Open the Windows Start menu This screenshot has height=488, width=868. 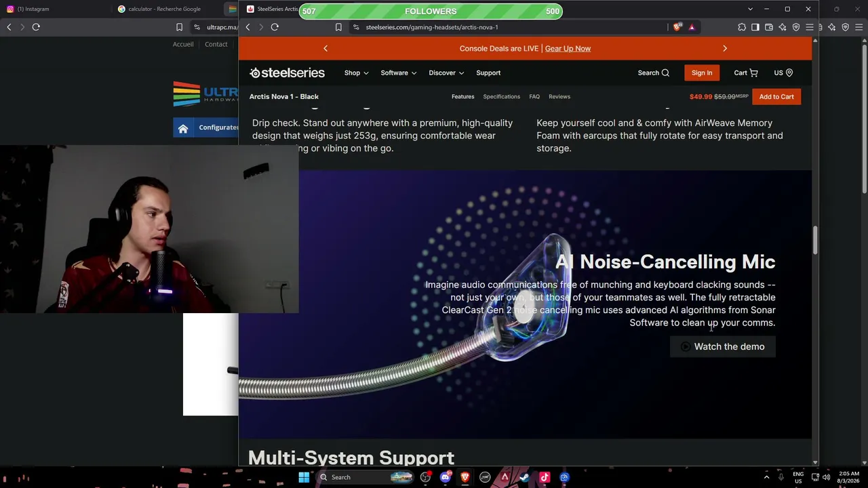pos(304,477)
